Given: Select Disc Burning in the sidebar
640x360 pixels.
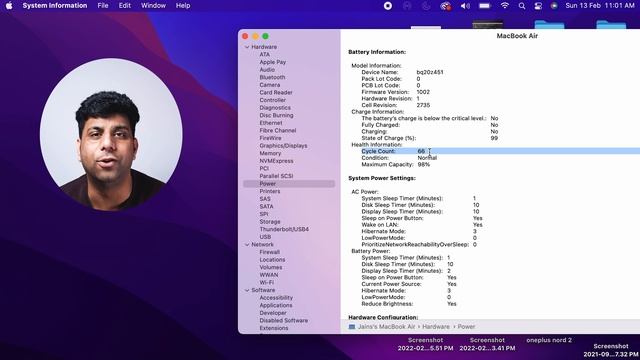Looking at the screenshot, I should tap(276, 116).
